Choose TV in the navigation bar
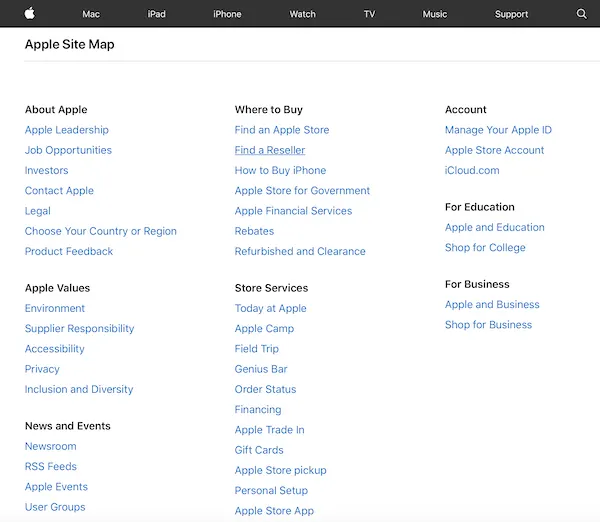 (x=369, y=14)
